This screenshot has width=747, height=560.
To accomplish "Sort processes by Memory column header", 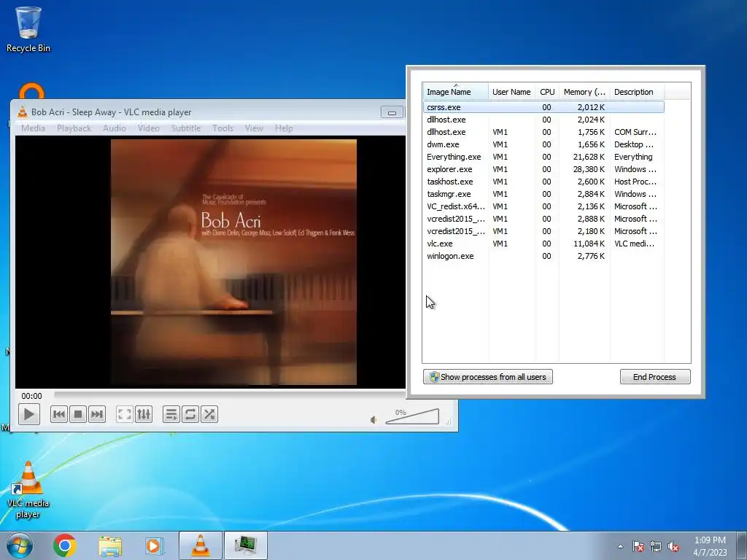I will (x=584, y=91).
